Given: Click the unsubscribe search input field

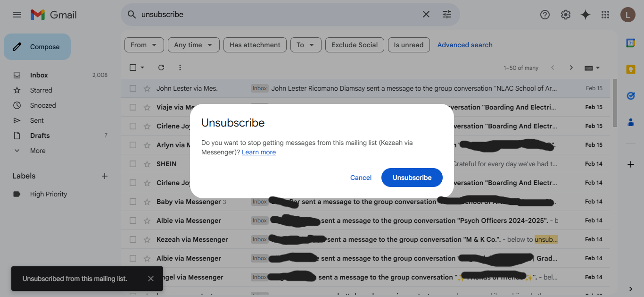Looking at the screenshot, I should click(278, 15).
